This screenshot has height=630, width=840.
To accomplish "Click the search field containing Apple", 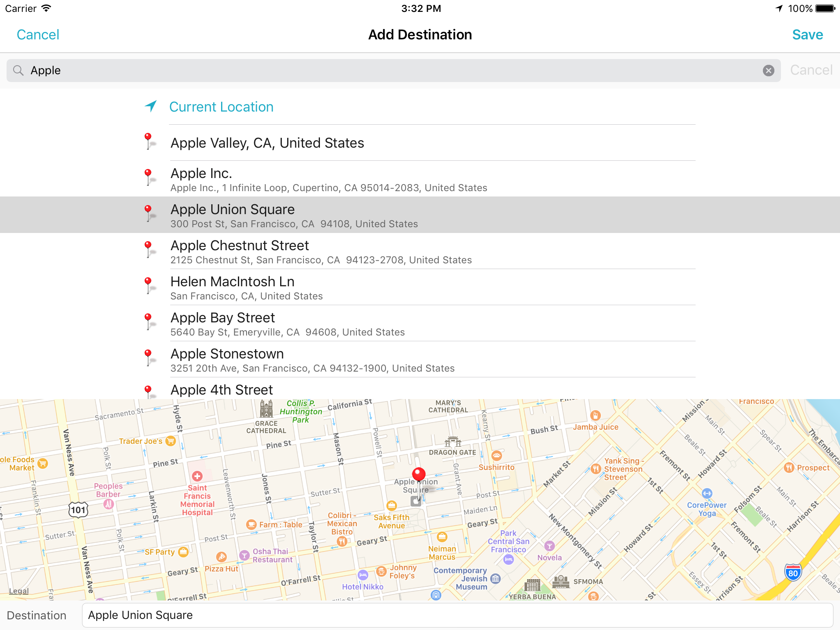I will [393, 71].
